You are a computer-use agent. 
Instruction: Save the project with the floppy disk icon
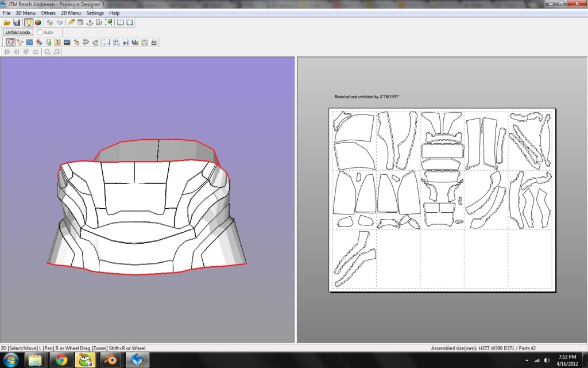(17, 22)
